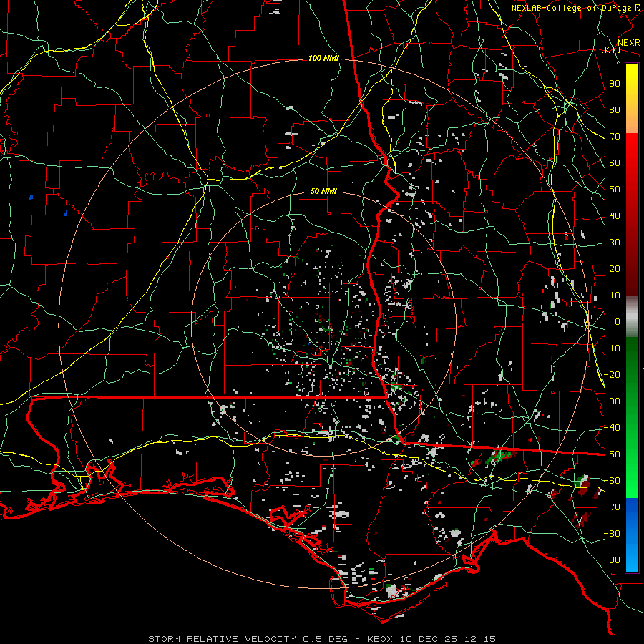Click the 50 value on velocity scale
644x644 pixels.
(615, 190)
